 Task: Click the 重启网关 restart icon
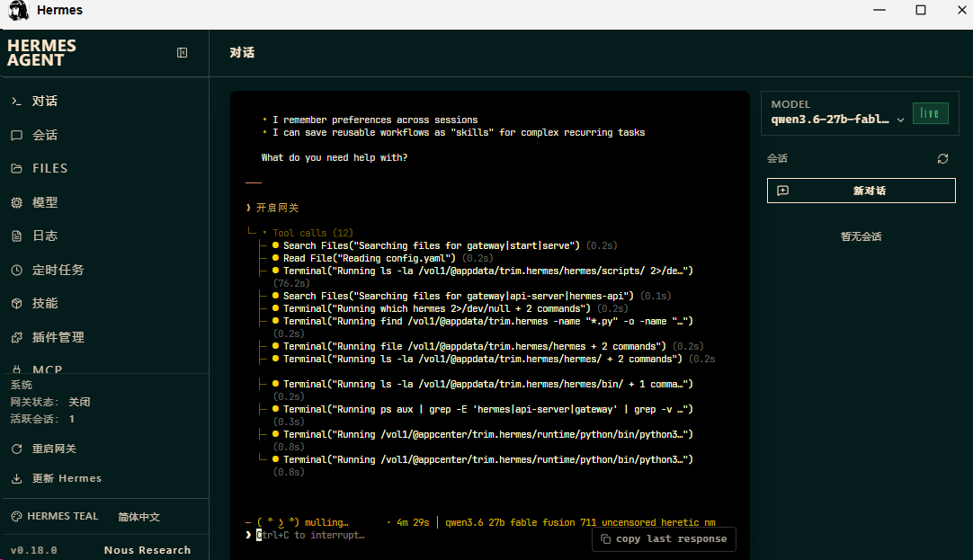pyautogui.click(x=17, y=449)
